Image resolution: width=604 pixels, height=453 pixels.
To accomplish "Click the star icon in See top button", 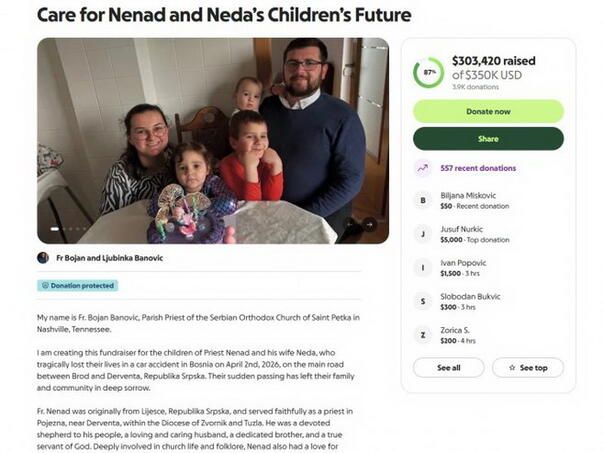I will 512,368.
